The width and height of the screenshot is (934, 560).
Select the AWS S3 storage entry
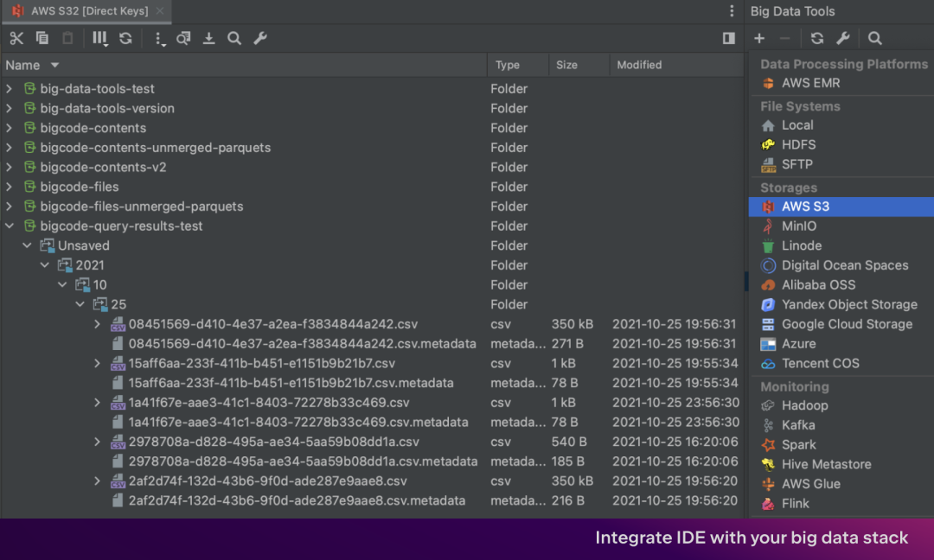[841, 207]
